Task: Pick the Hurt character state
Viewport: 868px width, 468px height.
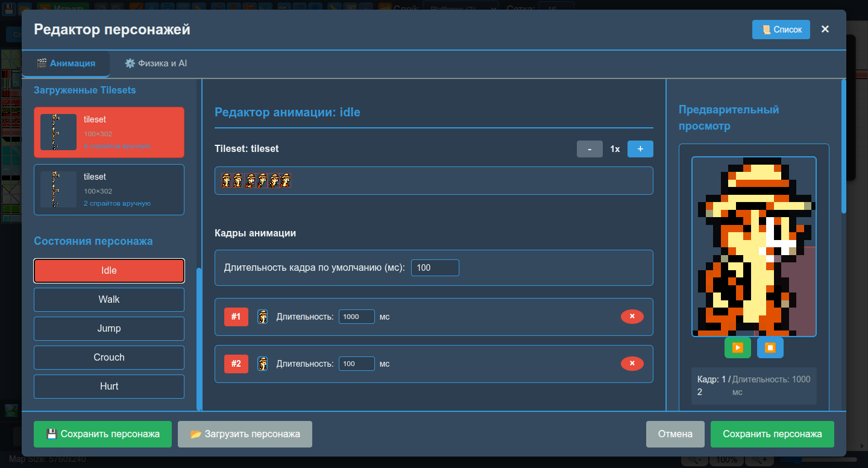Action: [x=109, y=387]
